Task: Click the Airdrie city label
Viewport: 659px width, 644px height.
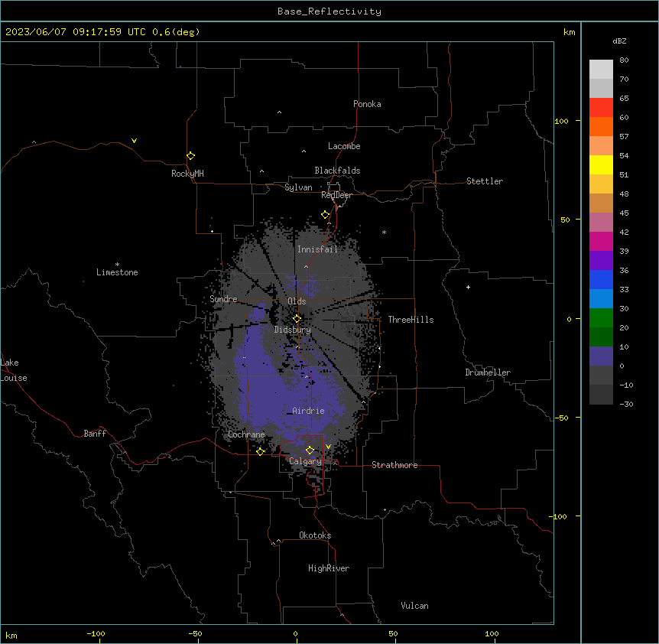Action: 309,411
